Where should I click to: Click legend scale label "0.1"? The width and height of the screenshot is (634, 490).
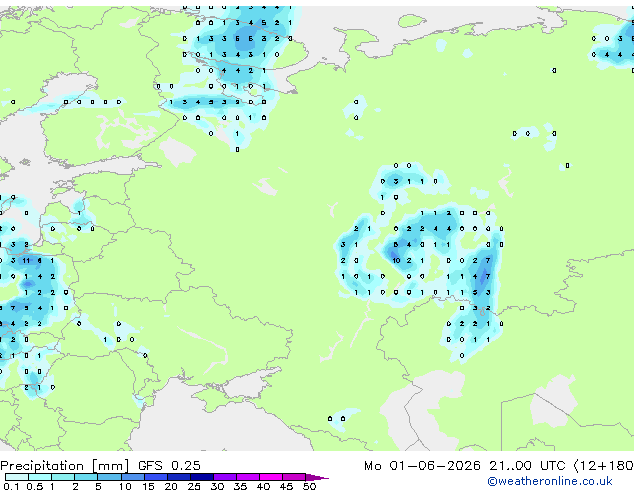pyautogui.click(x=11, y=486)
